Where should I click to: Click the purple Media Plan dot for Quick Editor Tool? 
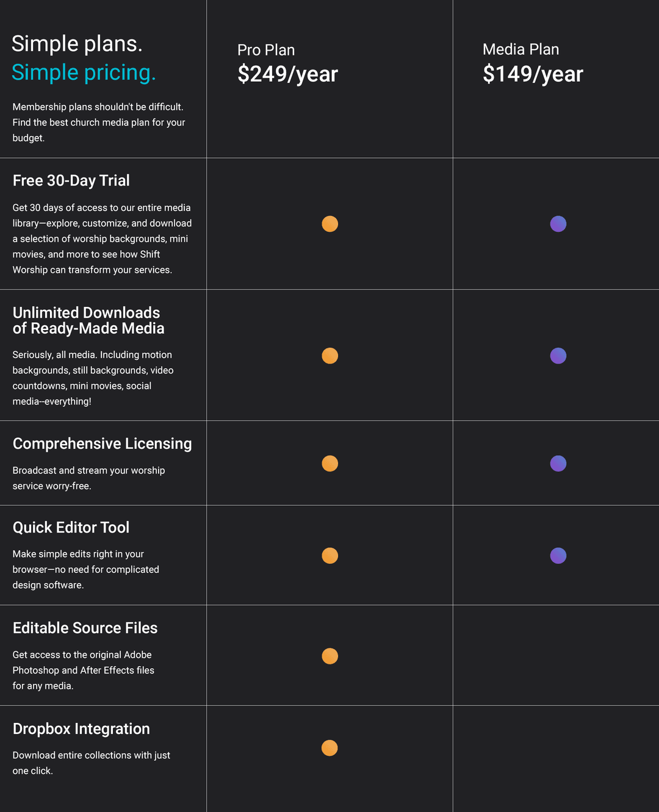click(x=558, y=556)
